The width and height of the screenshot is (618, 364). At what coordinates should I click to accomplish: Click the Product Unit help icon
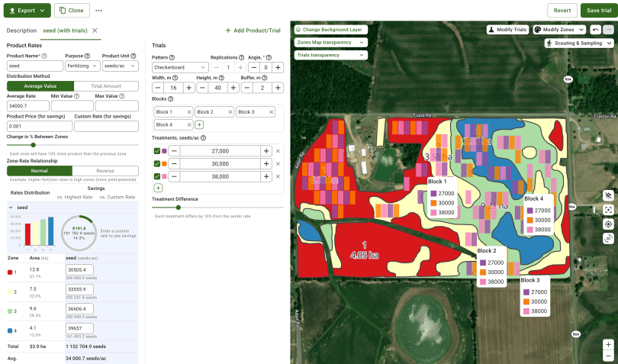[x=134, y=56]
